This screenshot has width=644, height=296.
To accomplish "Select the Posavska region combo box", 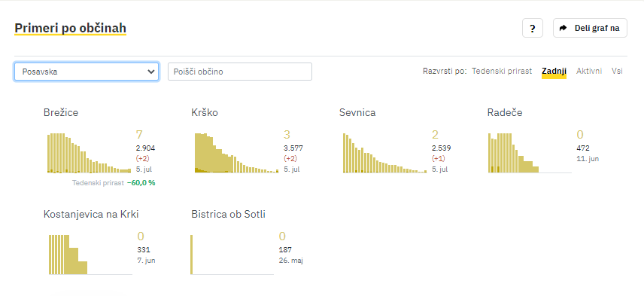I will pos(87,72).
